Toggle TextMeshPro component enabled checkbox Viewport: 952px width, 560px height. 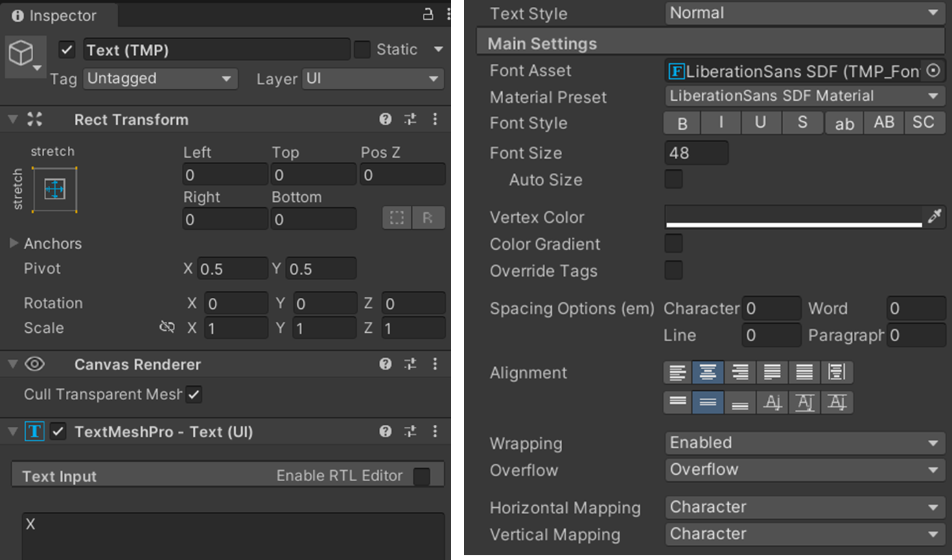click(58, 432)
